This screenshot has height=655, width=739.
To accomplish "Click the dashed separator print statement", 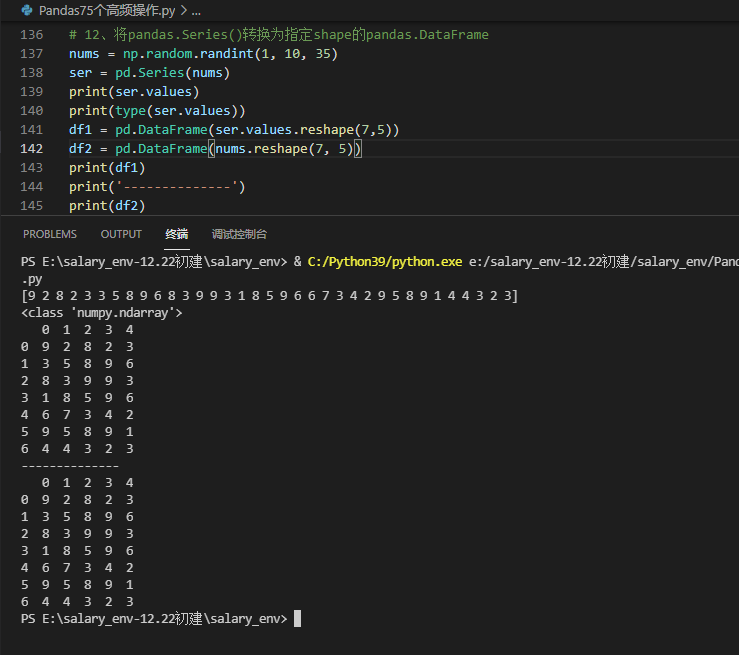I will 157,187.
